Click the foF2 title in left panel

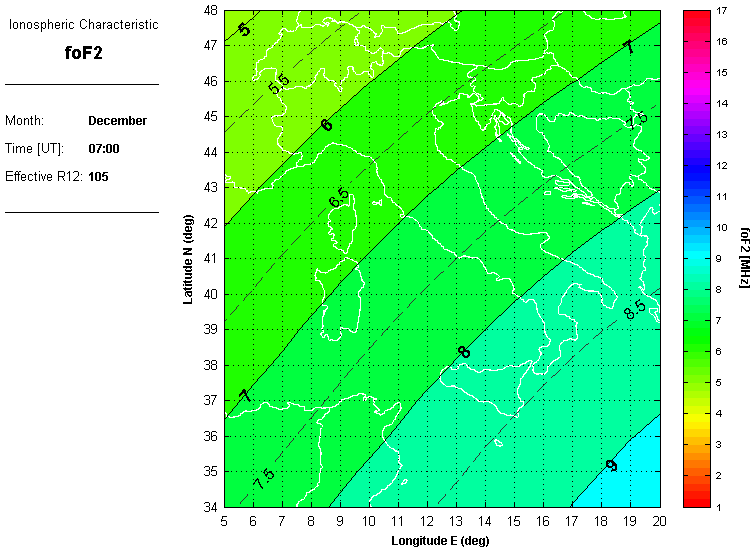[83, 54]
